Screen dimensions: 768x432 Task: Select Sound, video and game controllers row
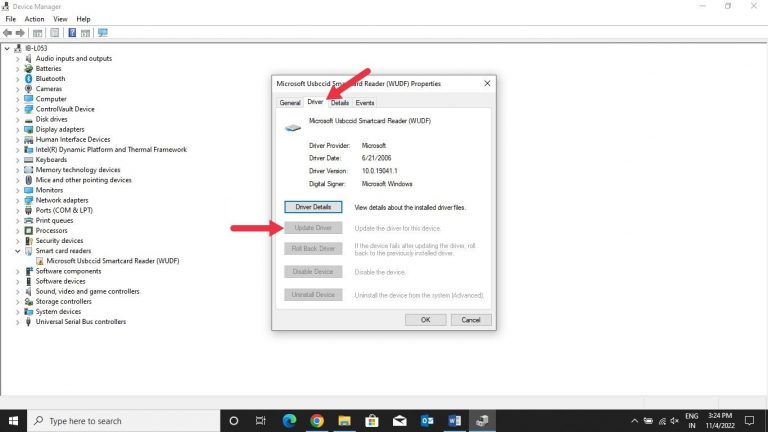(88, 291)
